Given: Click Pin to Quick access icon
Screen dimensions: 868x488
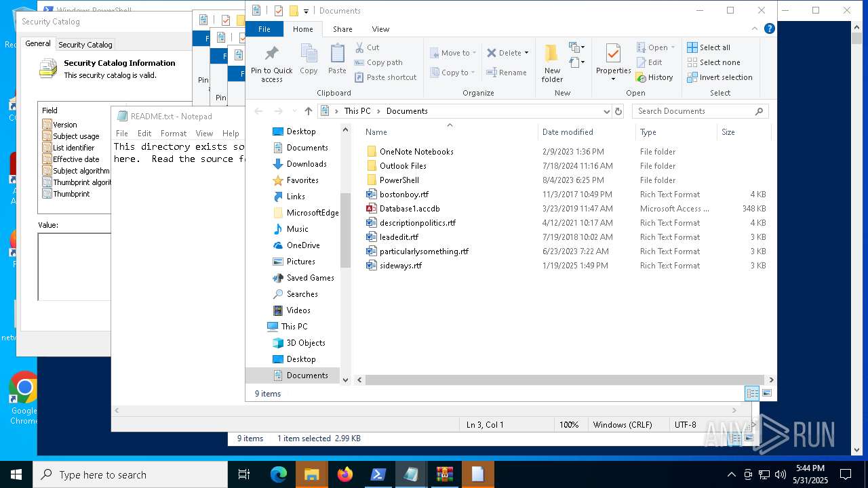Looking at the screenshot, I should tap(272, 64).
